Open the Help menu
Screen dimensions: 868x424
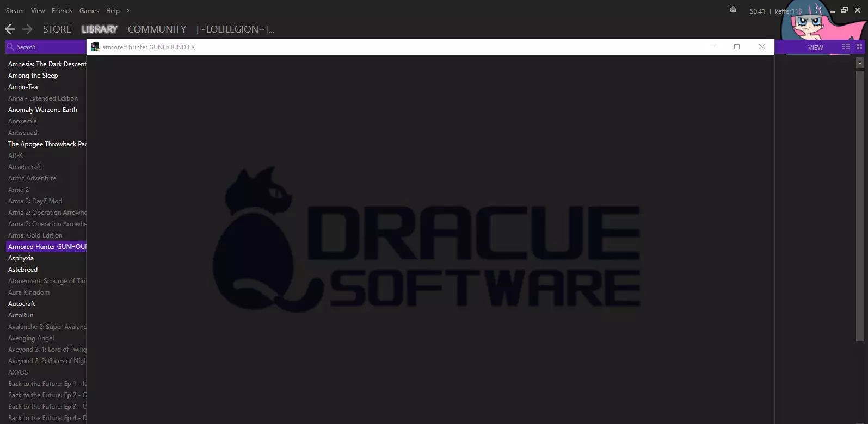click(x=113, y=11)
